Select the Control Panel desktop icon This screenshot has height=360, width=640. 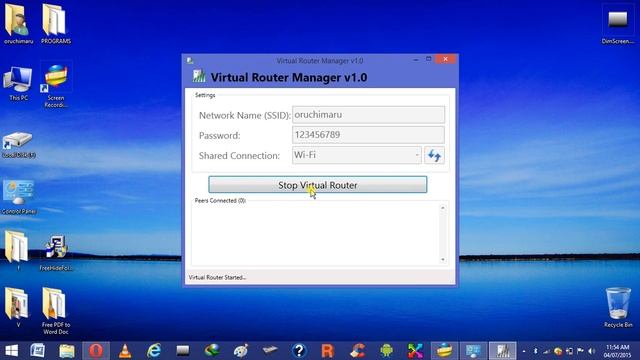(x=18, y=197)
